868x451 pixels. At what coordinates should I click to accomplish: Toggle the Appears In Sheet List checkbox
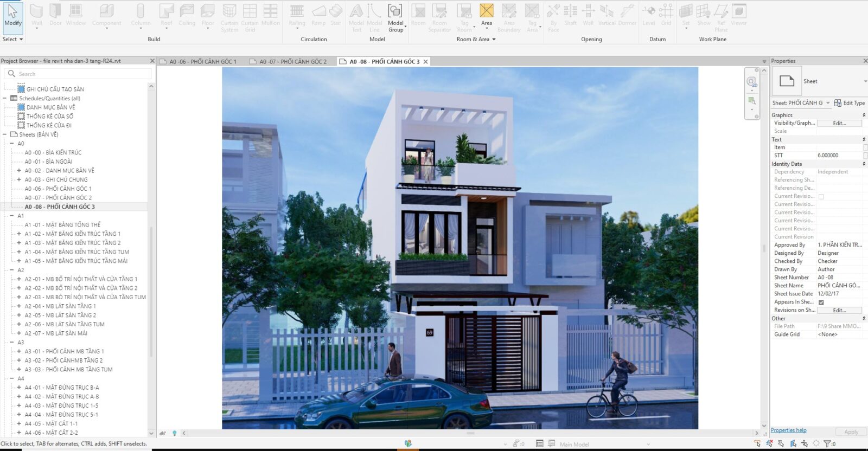point(821,302)
